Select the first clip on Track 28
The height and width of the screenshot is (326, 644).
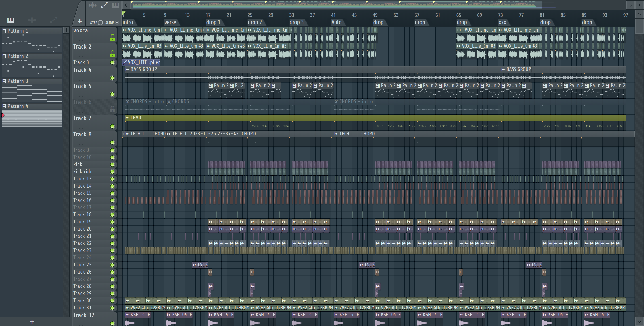[211, 286]
